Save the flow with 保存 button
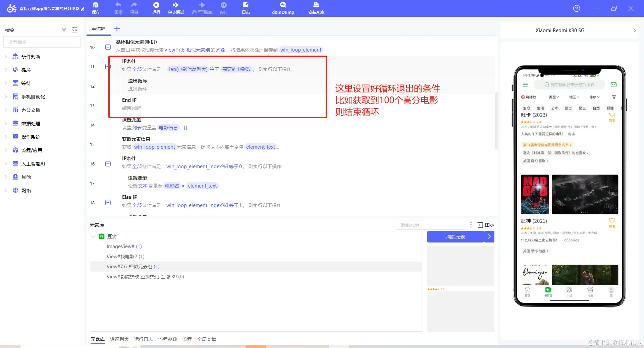 [96, 8]
